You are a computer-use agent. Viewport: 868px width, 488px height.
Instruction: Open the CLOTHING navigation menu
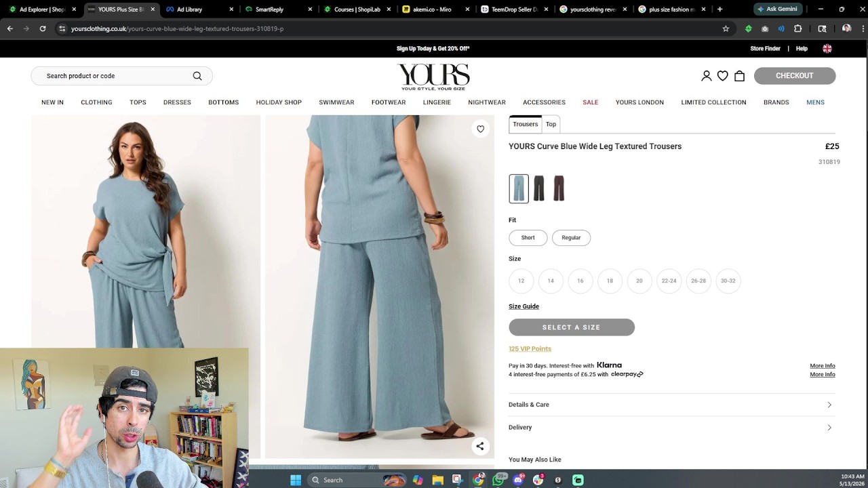pyautogui.click(x=96, y=102)
